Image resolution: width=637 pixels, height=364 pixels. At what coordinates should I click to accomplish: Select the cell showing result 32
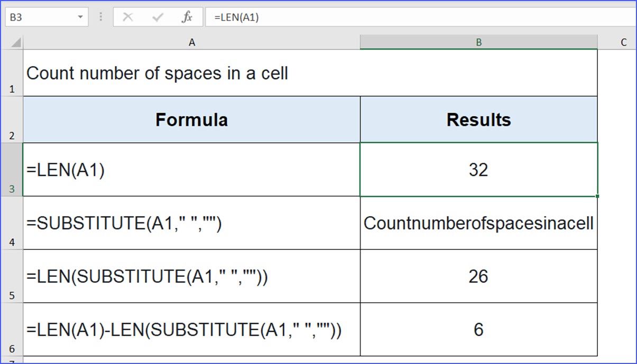coord(478,170)
